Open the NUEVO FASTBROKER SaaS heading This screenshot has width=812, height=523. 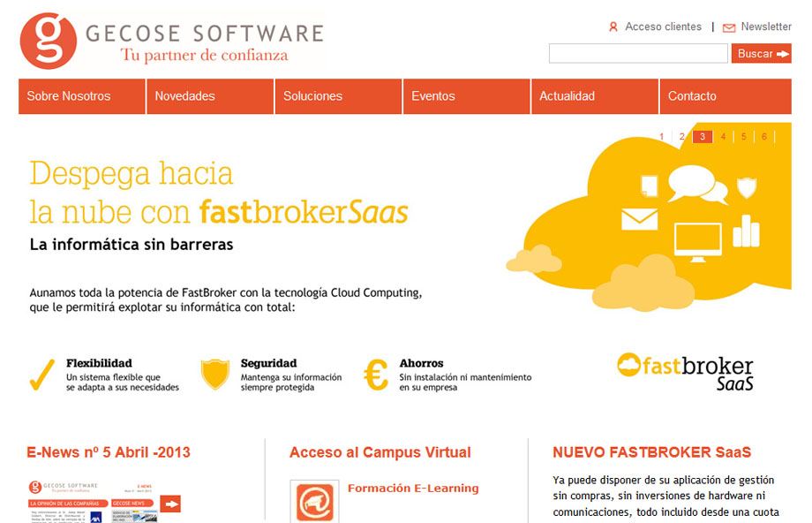click(x=652, y=452)
